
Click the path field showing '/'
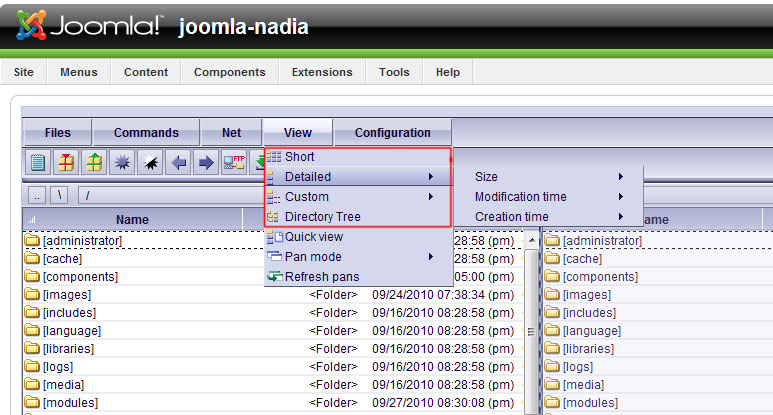pos(172,196)
